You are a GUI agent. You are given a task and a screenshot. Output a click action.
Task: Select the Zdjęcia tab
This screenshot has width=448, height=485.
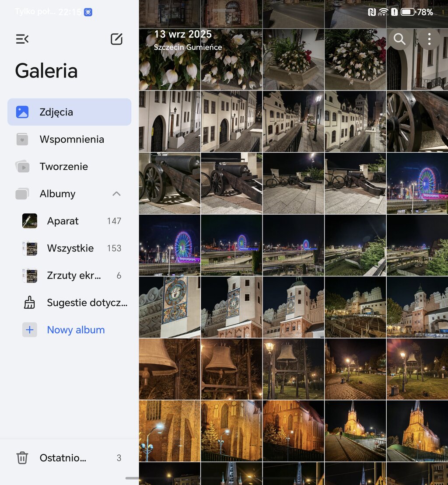(69, 112)
